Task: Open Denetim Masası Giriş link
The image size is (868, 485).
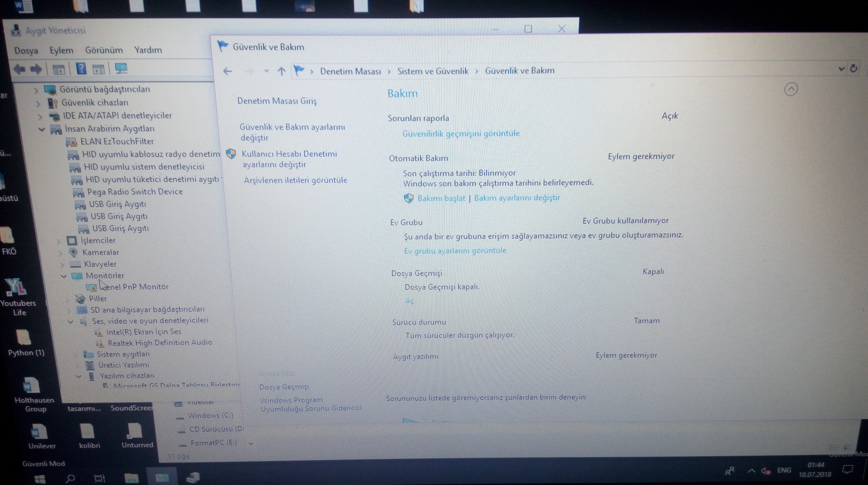Action: (x=277, y=101)
